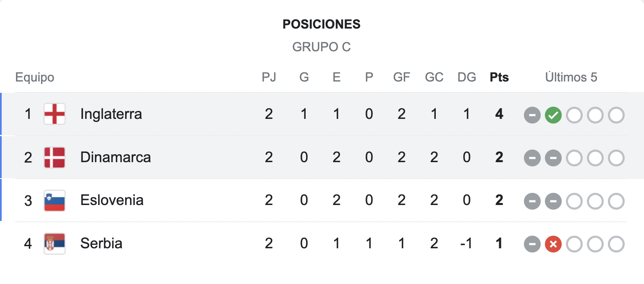Click the England flag icon
Viewport: 644px width, 284px height.
coord(55,114)
